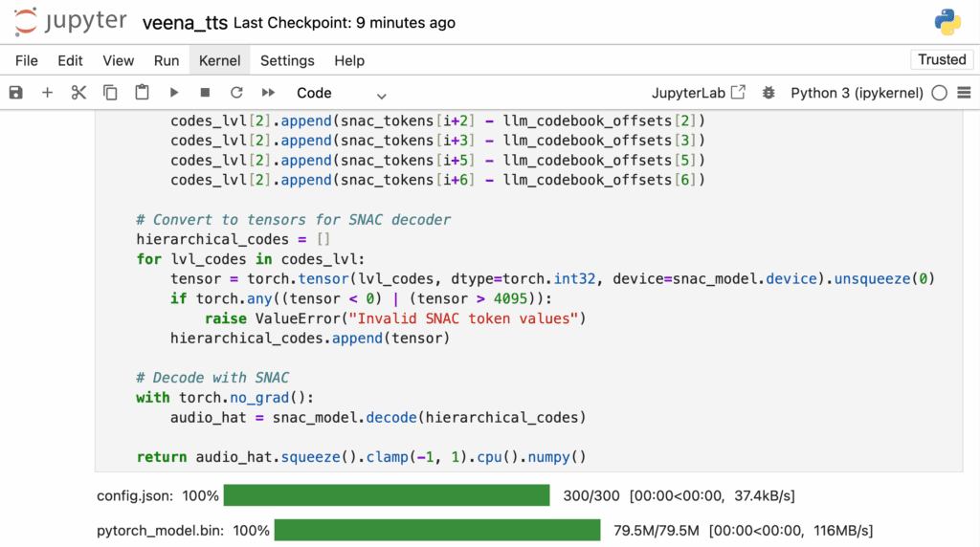The height and width of the screenshot is (547, 980).
Task: Open the Settings menu
Action: 287,60
